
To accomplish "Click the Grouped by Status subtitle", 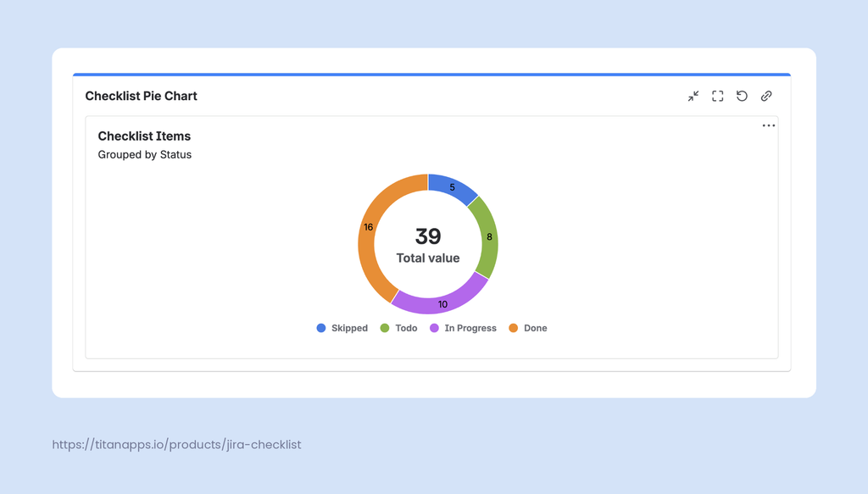I will tap(144, 155).
